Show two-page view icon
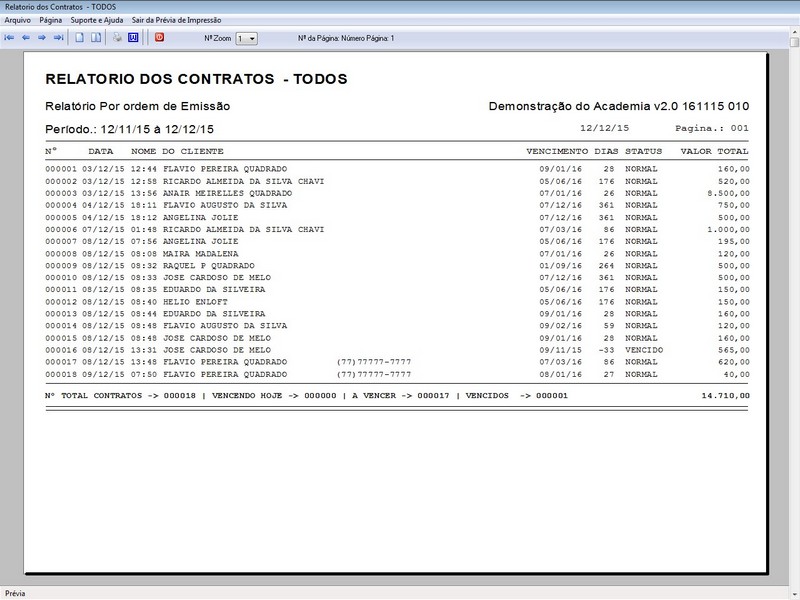This screenshot has width=800, height=600. pos(96,38)
